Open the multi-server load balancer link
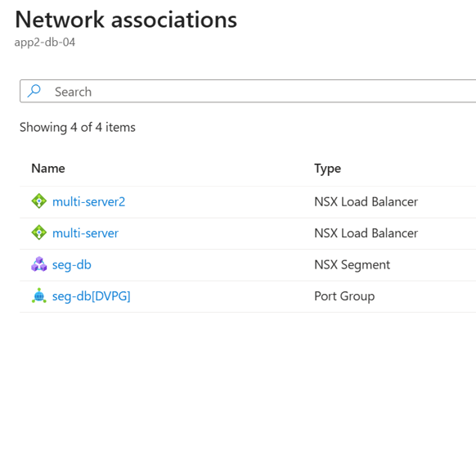Screen dimensions: 476x469 [x=85, y=233]
